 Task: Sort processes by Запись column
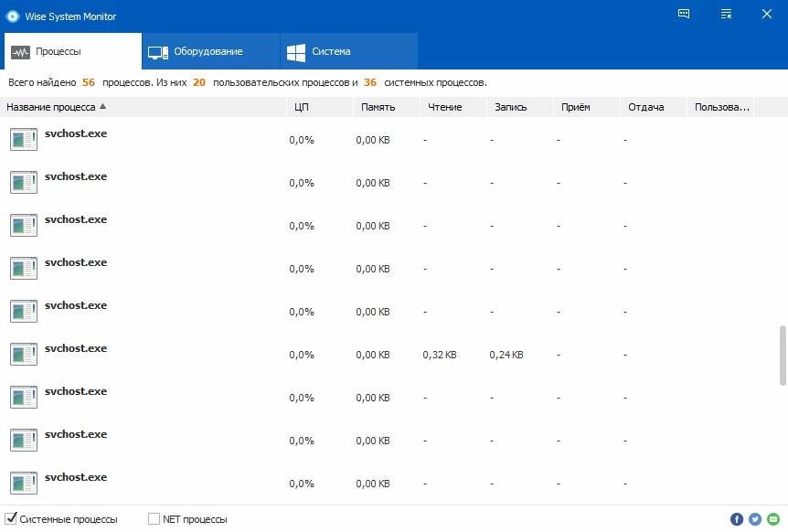click(520, 107)
